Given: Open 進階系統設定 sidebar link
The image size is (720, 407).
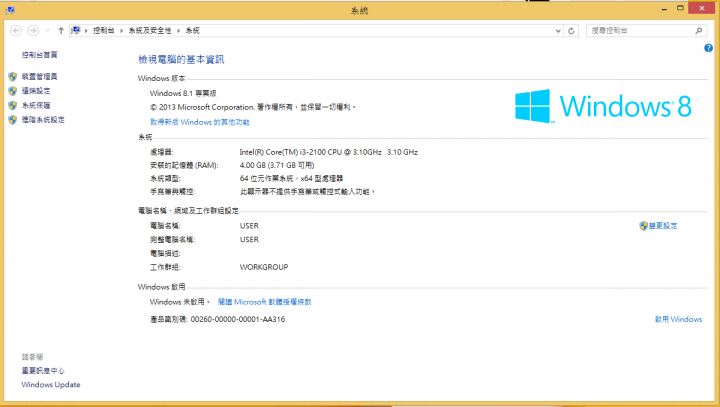Looking at the screenshot, I should coord(43,119).
